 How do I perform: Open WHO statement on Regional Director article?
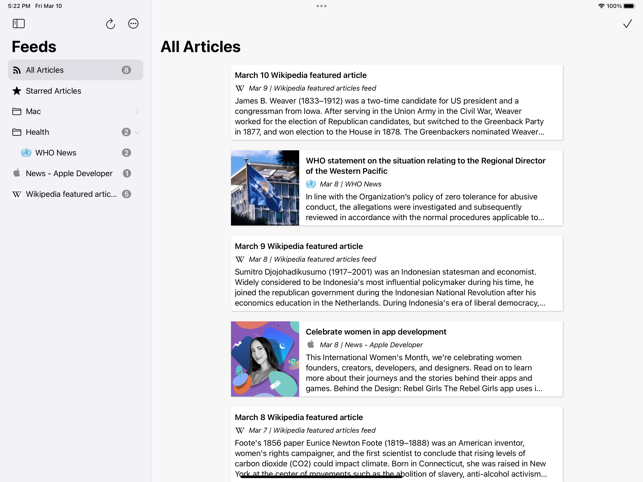397,188
